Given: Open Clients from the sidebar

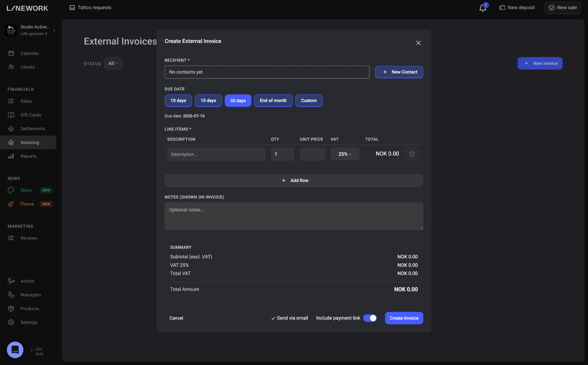Looking at the screenshot, I should (28, 67).
